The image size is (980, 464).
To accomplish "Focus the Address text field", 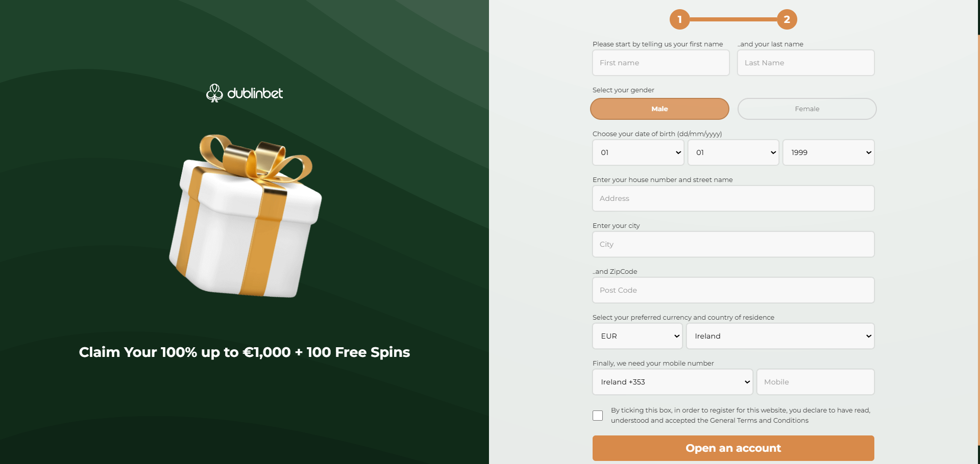I will (x=733, y=198).
